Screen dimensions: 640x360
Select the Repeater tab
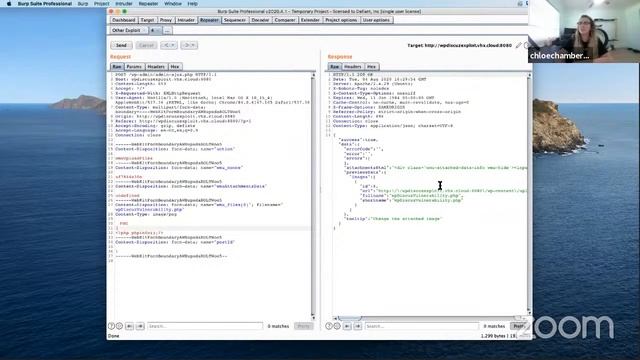tap(209, 20)
